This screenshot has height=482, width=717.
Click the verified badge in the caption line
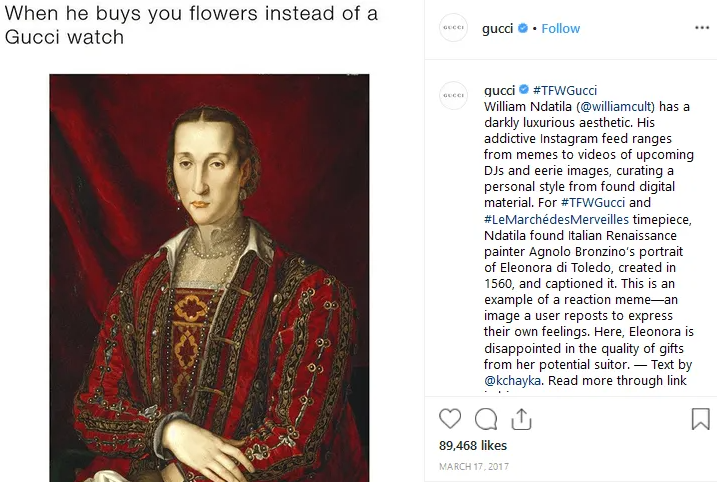pyautogui.click(x=523, y=90)
